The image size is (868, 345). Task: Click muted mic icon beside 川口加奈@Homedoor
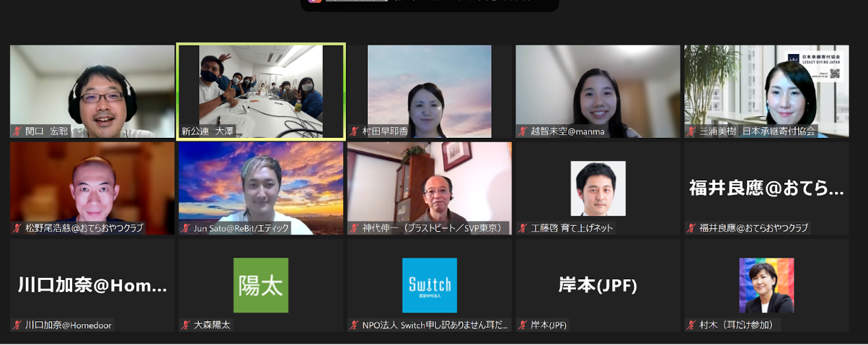point(17,325)
